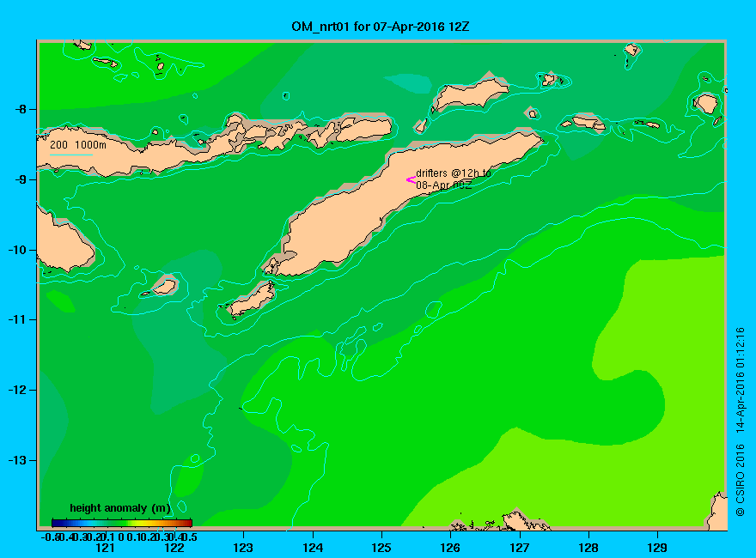Click the '08-Apr 00Z' annotation line
This screenshot has width=756, height=558.
coord(444,185)
